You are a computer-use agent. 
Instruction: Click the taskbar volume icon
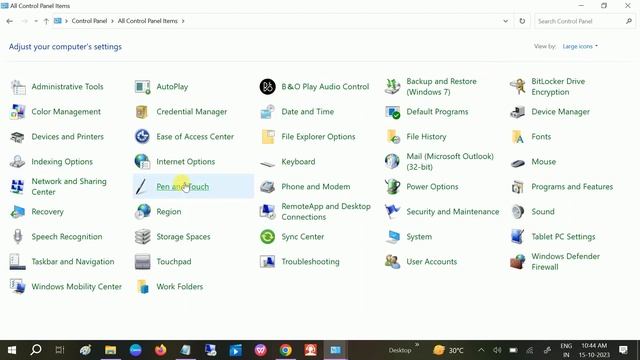497,350
